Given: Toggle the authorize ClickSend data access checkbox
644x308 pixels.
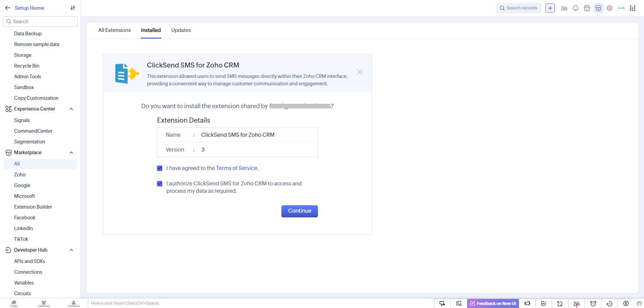Looking at the screenshot, I should [160, 184].
